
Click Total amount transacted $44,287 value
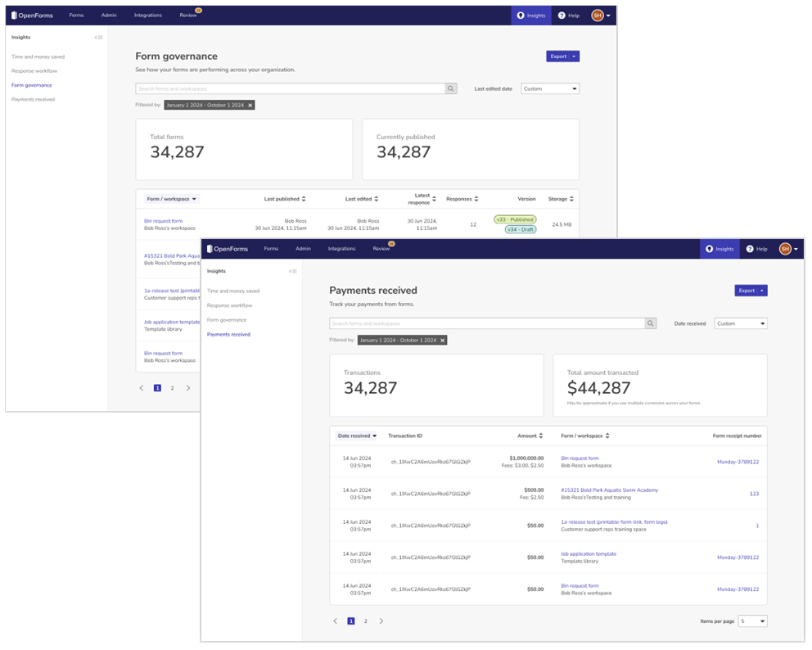(598, 388)
